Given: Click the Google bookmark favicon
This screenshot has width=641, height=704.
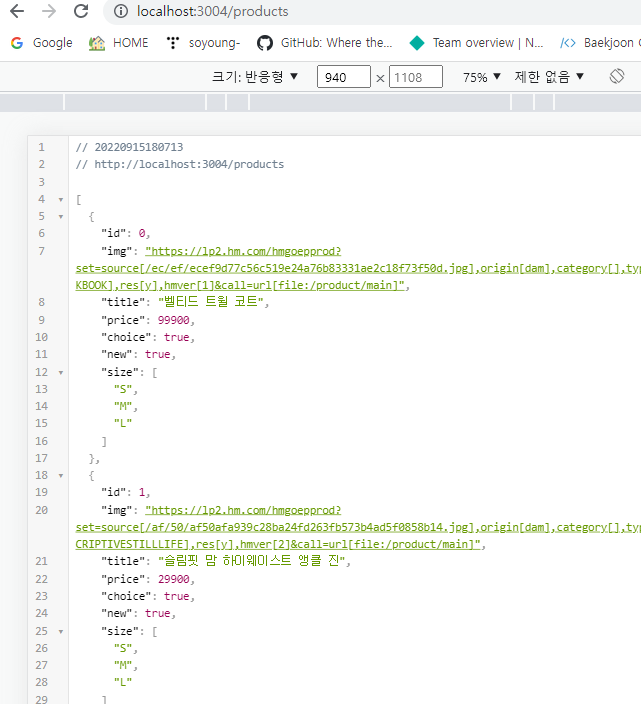Looking at the screenshot, I should pyautogui.click(x=17, y=43).
